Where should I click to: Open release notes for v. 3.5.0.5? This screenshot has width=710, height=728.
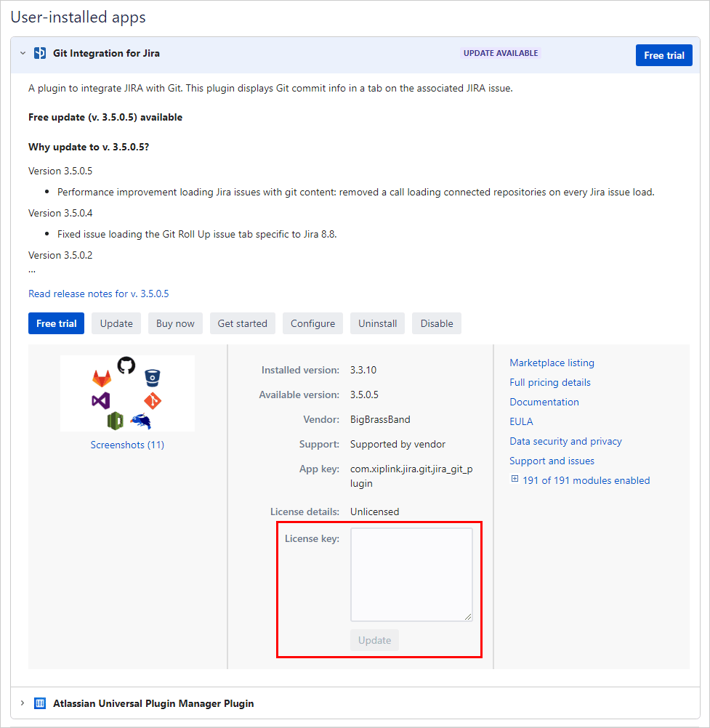[x=98, y=294]
